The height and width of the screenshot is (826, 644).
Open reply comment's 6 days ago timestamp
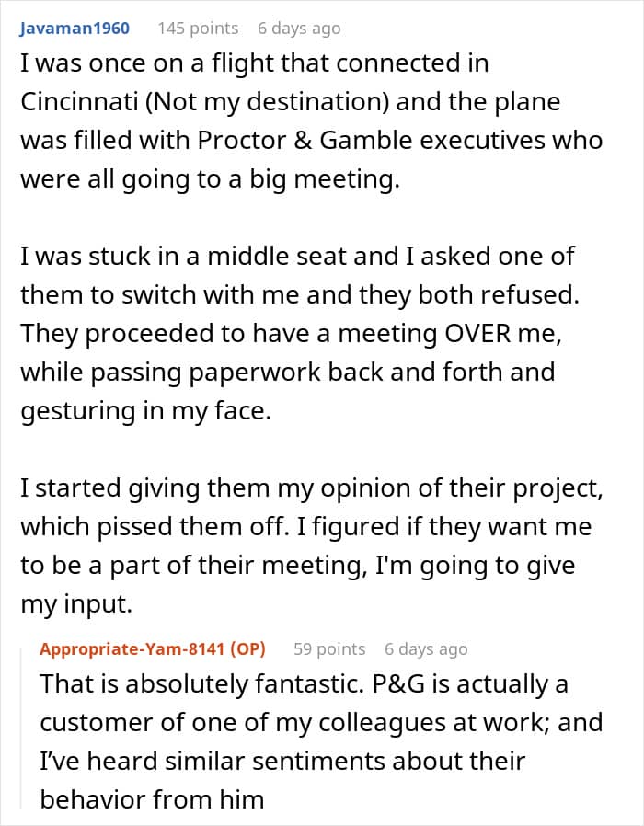tap(426, 648)
